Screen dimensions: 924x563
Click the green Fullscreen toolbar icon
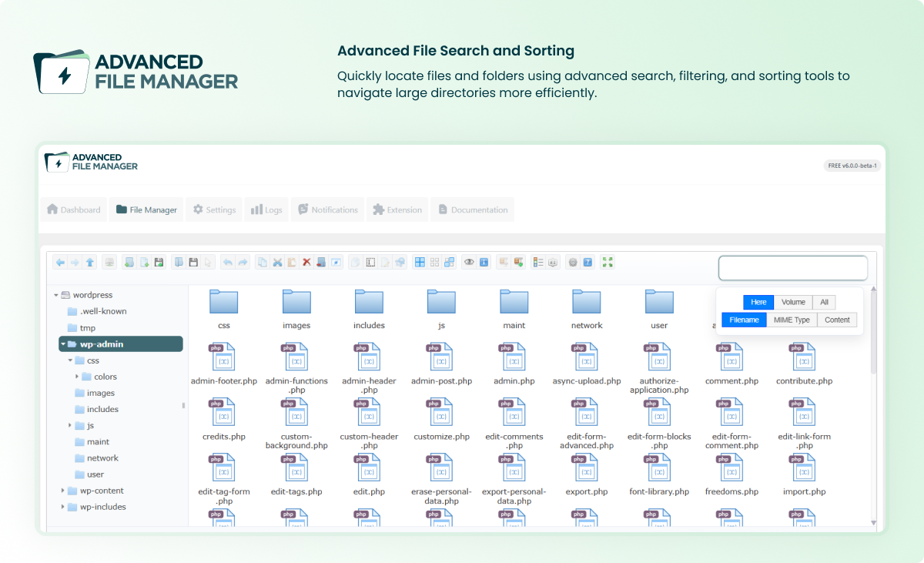(x=608, y=263)
